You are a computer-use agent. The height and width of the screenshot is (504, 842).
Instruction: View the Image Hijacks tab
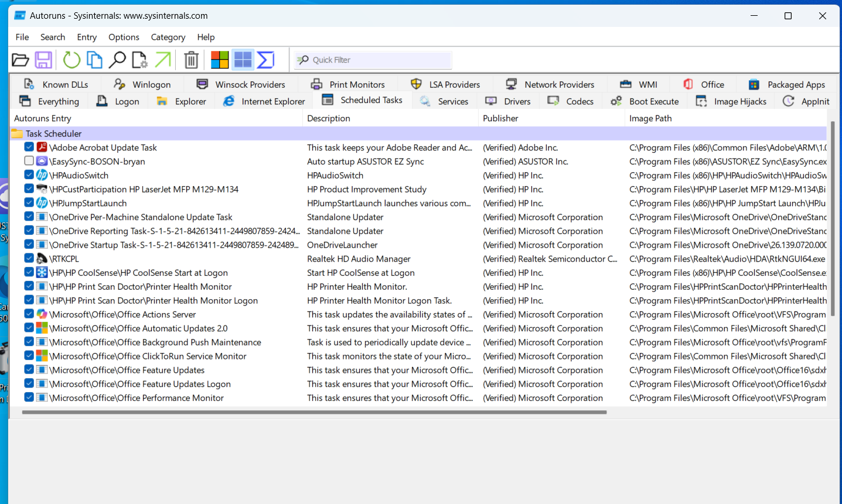(x=731, y=101)
